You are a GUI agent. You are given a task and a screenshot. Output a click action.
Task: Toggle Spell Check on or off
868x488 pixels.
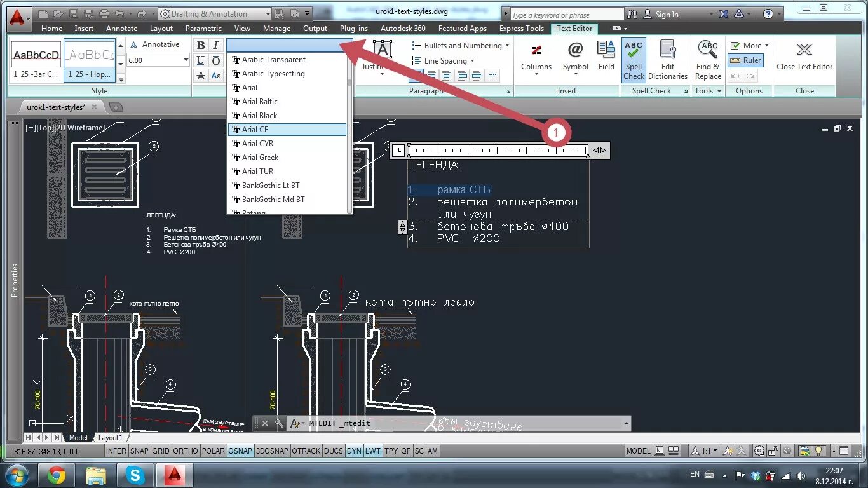[634, 60]
